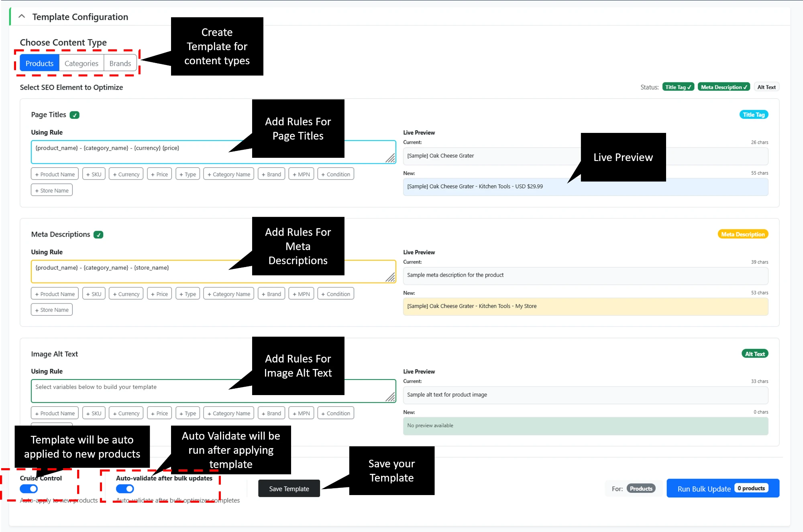Click the green checkmark beside Meta Descriptions
The height and width of the screenshot is (532, 803).
[x=99, y=234]
